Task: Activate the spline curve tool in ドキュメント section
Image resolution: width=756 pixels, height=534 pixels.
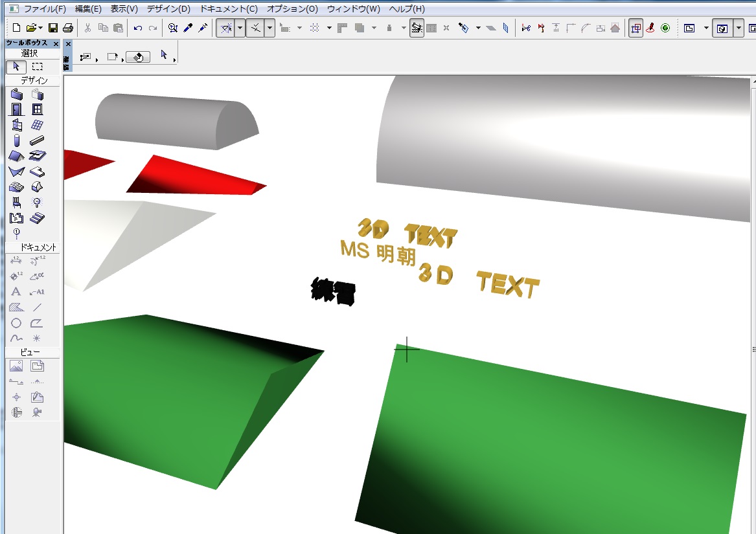Action: tap(16, 338)
